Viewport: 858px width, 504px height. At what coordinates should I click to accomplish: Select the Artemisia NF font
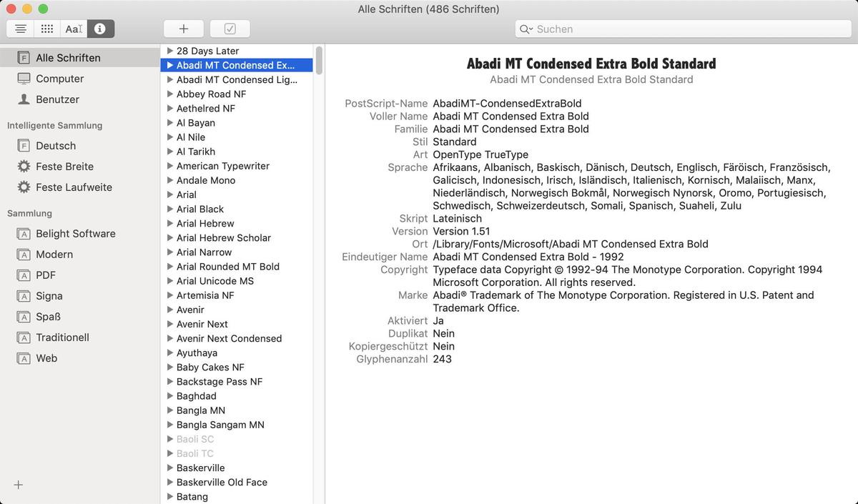[237, 295]
